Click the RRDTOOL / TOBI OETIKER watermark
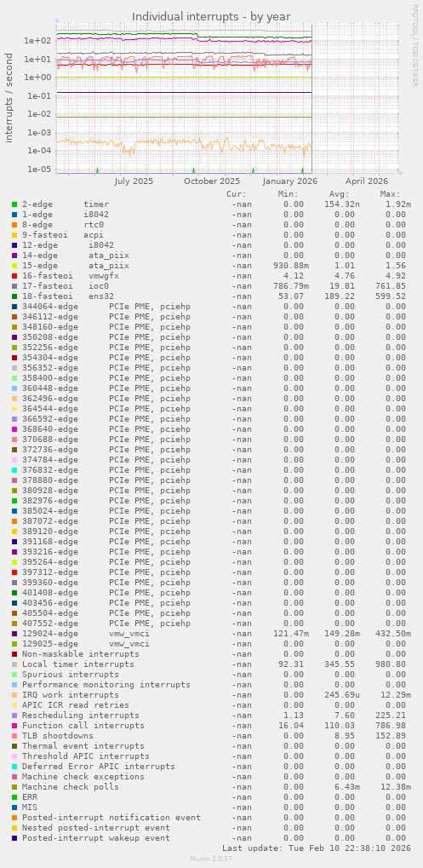The width and height of the screenshot is (423, 868). pyautogui.click(x=414, y=45)
